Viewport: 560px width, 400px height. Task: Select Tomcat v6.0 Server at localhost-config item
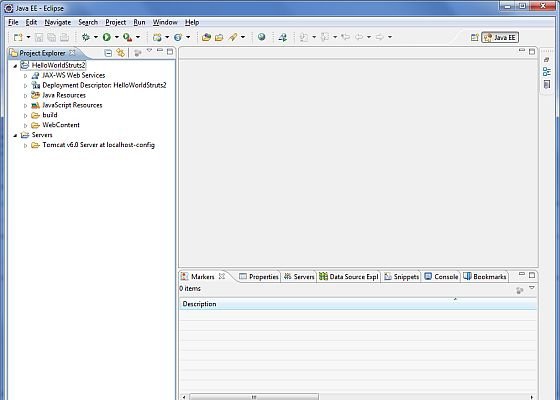click(x=98, y=145)
